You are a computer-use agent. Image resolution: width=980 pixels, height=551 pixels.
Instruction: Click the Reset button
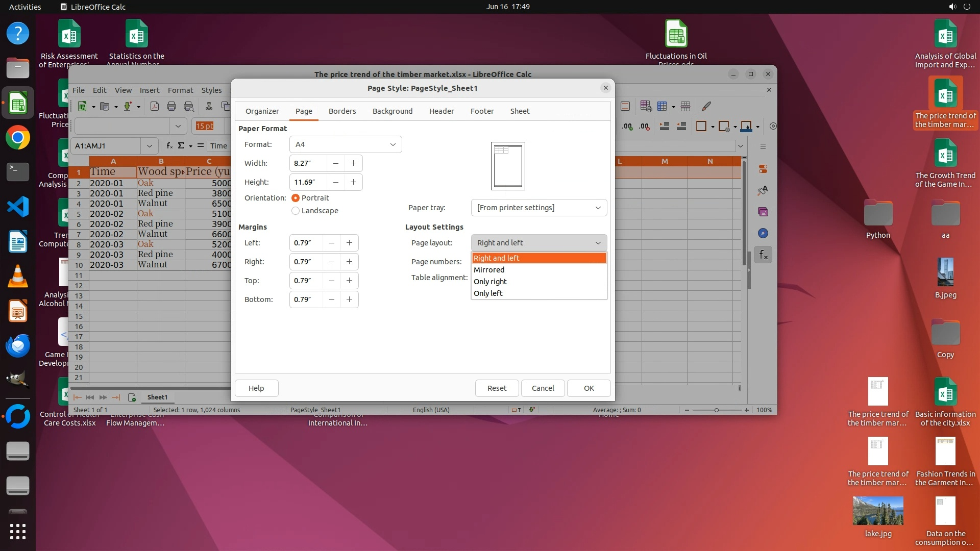pyautogui.click(x=497, y=388)
